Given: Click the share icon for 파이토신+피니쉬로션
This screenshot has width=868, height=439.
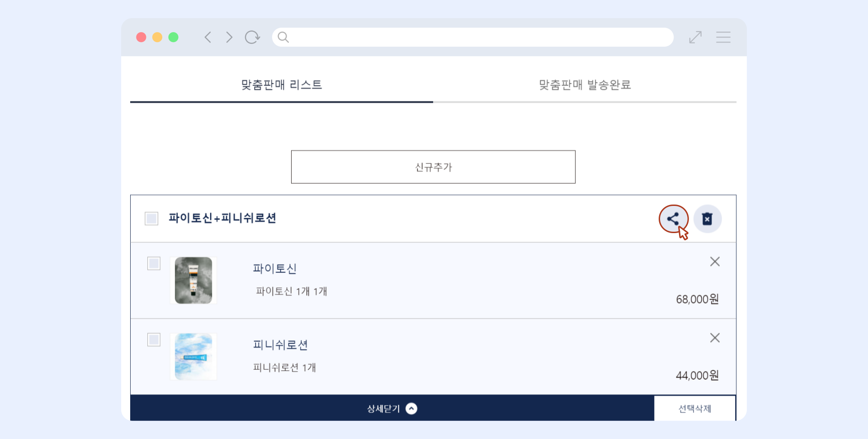Looking at the screenshot, I should coord(673,219).
